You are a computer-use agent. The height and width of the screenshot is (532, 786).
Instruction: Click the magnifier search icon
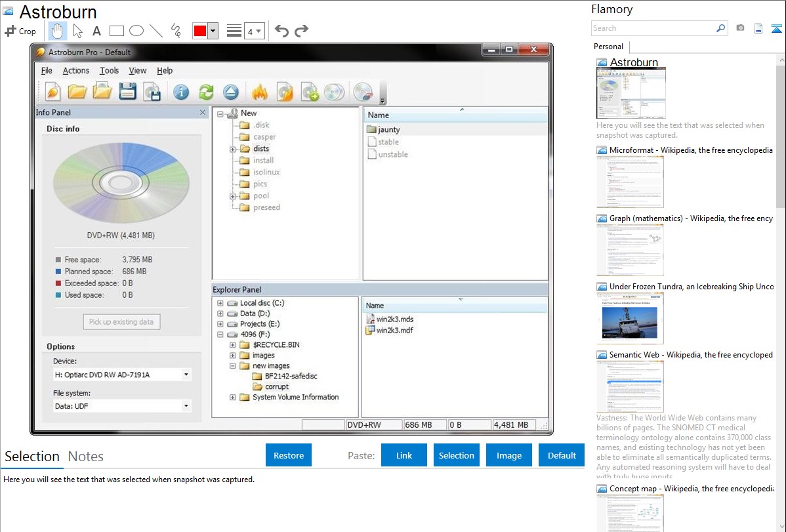click(x=720, y=28)
